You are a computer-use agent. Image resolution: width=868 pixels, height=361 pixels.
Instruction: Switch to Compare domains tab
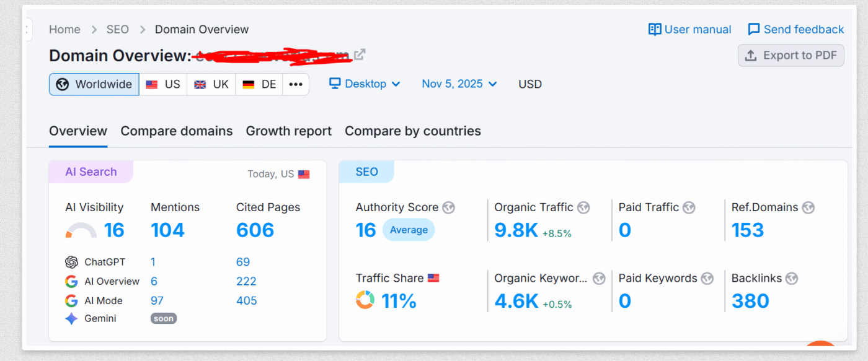pyautogui.click(x=177, y=131)
